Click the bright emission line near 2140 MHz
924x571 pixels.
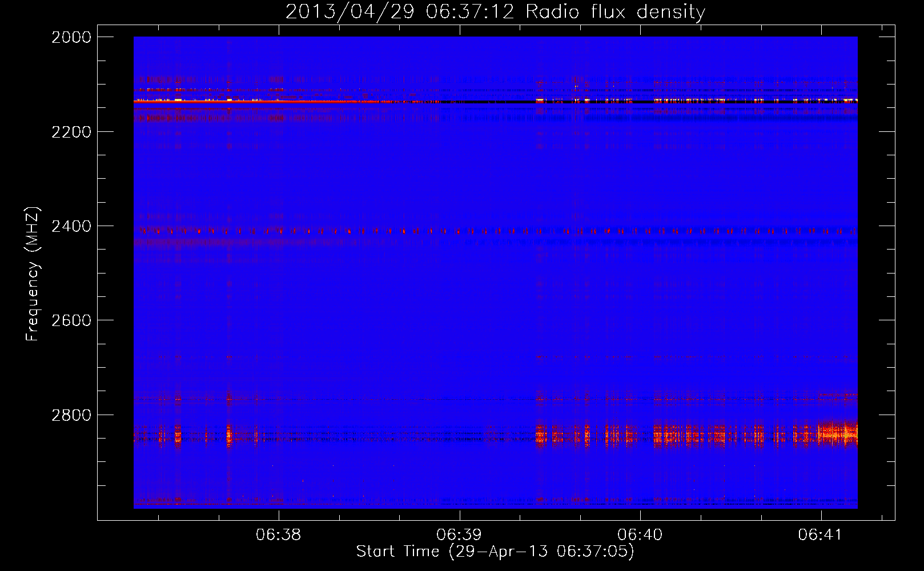click(x=496, y=101)
